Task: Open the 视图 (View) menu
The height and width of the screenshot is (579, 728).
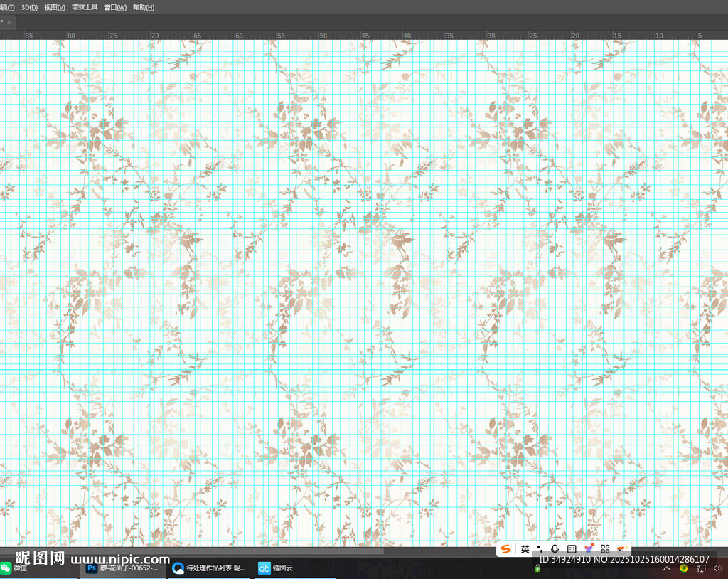Action: 54,7
